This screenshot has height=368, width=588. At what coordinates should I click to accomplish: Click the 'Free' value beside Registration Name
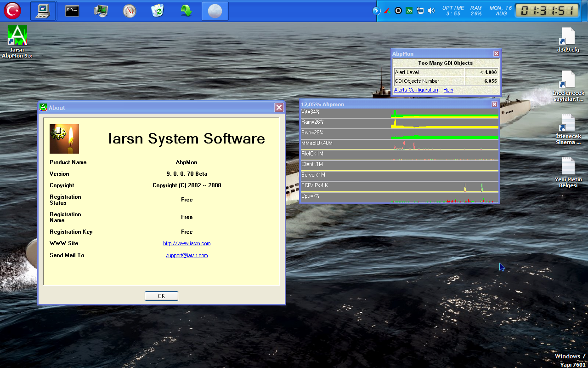tap(187, 217)
